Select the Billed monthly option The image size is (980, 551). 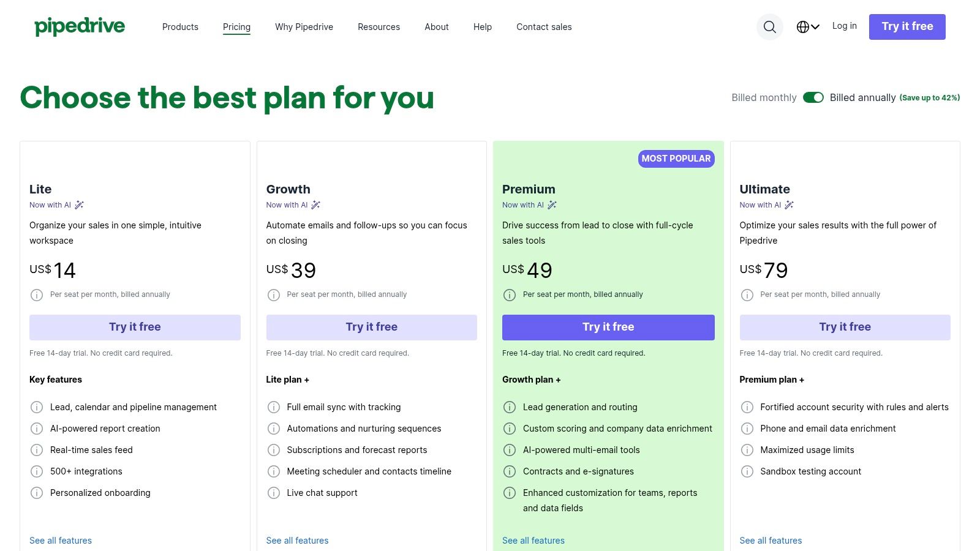(764, 97)
